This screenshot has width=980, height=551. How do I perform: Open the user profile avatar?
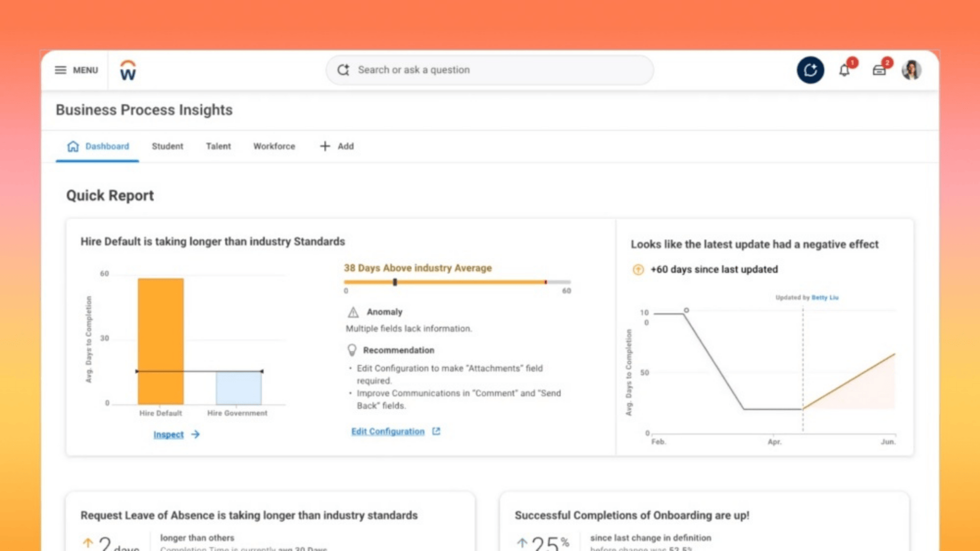tap(911, 70)
